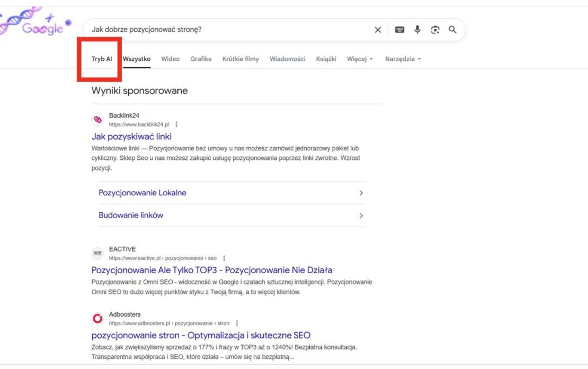Open the 'Jak pozyskiwać linki' result

[x=131, y=137]
